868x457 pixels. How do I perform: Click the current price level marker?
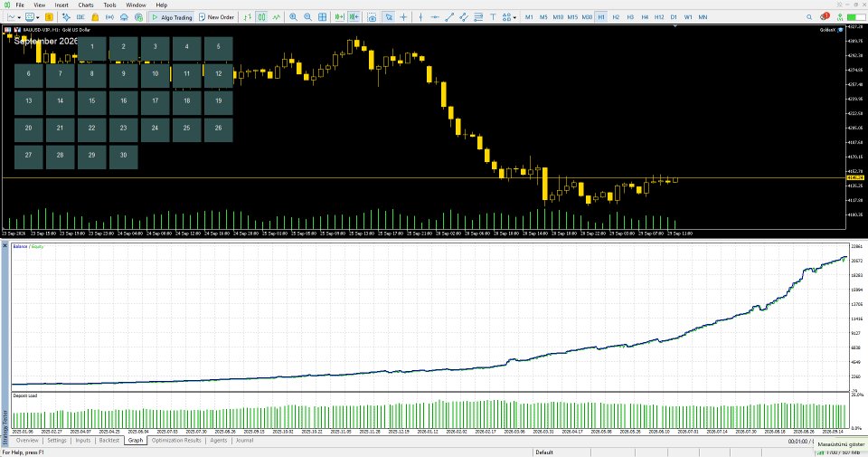(x=856, y=177)
